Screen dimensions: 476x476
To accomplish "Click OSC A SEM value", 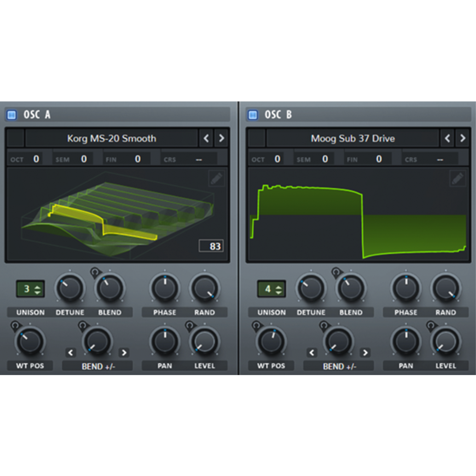I will pyautogui.click(x=84, y=159).
